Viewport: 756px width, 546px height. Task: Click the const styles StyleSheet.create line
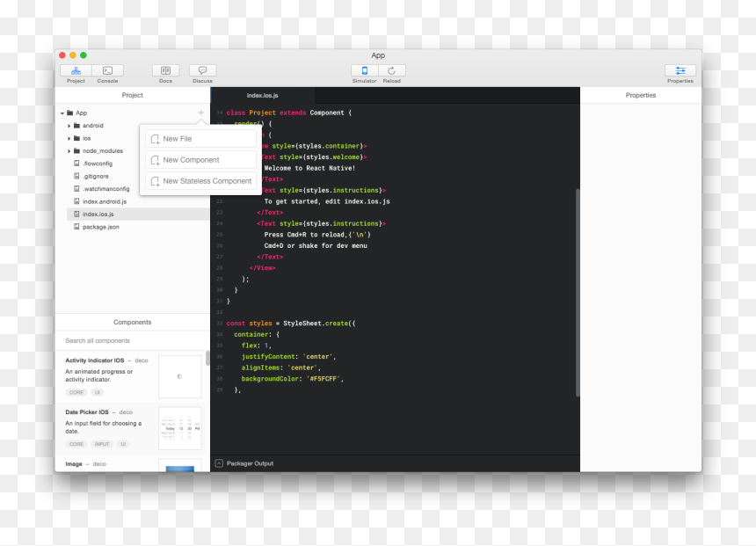(291, 324)
